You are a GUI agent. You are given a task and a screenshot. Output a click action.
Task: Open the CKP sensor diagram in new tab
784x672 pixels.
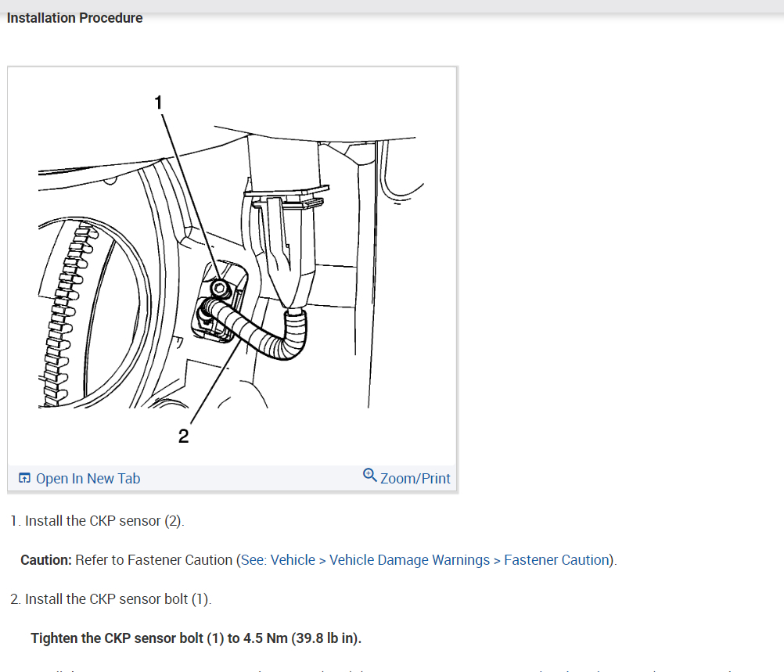[88, 479]
